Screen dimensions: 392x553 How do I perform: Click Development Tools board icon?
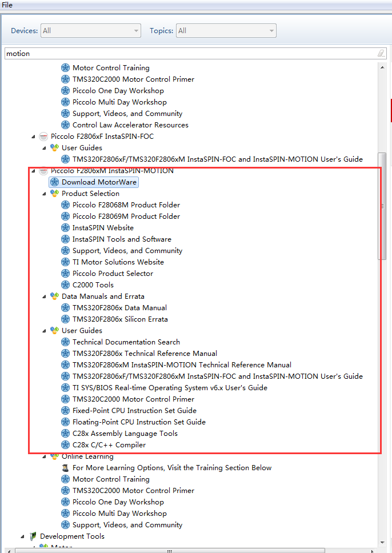(33, 536)
